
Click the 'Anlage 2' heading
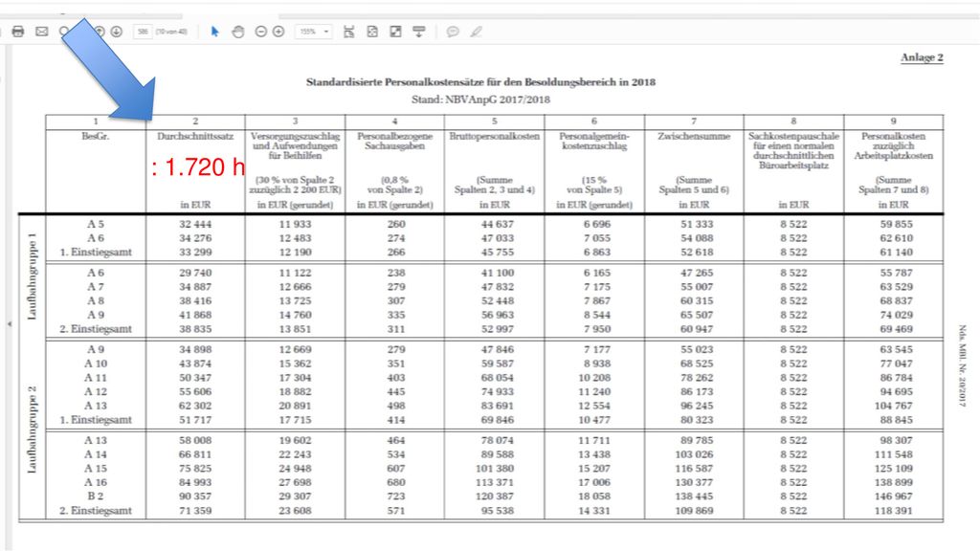(922, 57)
